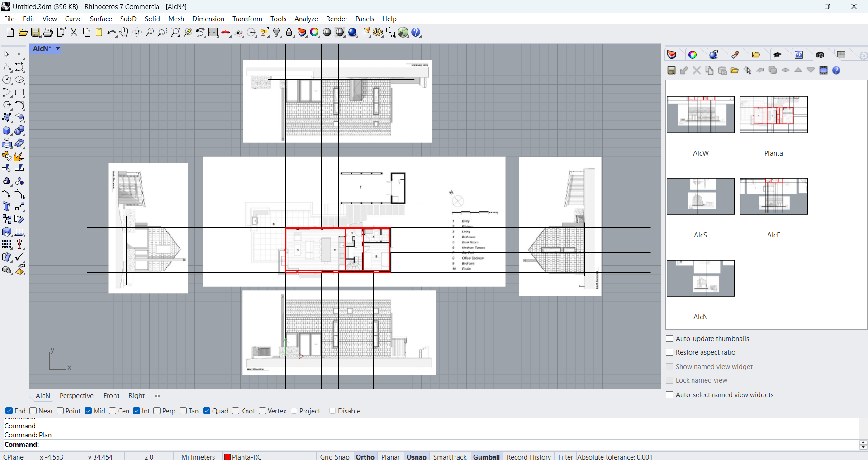Click the red Planta-RC layer color swatch

228,456
